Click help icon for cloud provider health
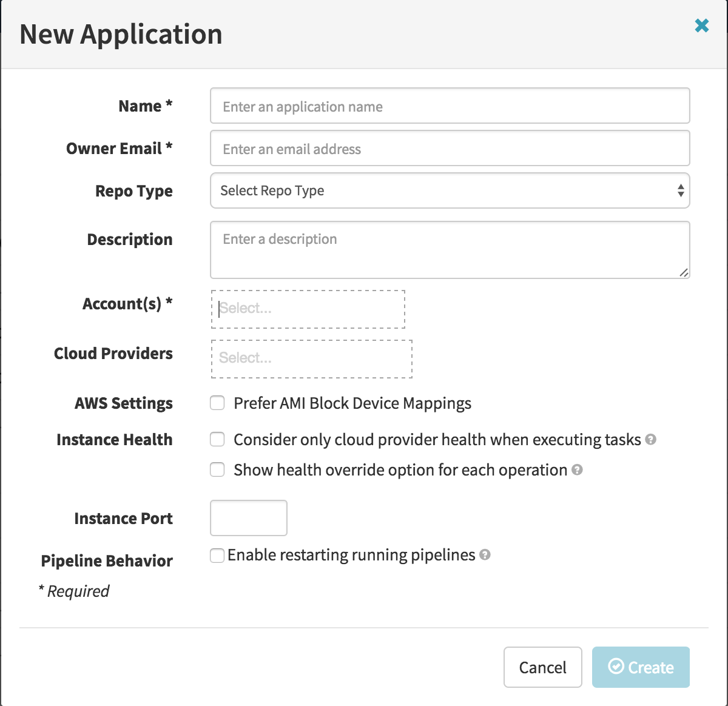This screenshot has height=706, width=728. click(651, 440)
